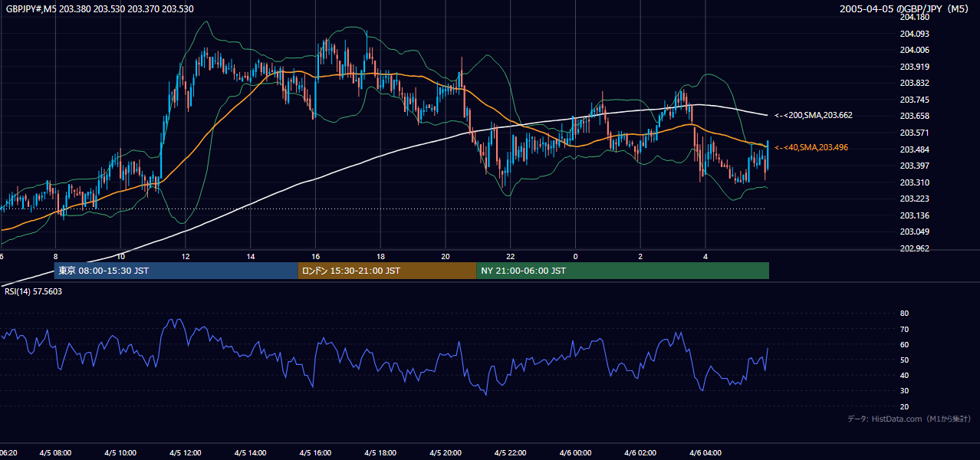This screenshot has width=980, height=460.
Task: Click the RSI(14) 57.5603 indicator label
Action: 32,291
